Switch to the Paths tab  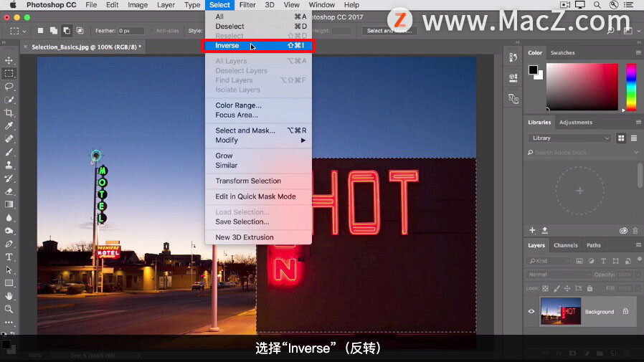[594, 245]
